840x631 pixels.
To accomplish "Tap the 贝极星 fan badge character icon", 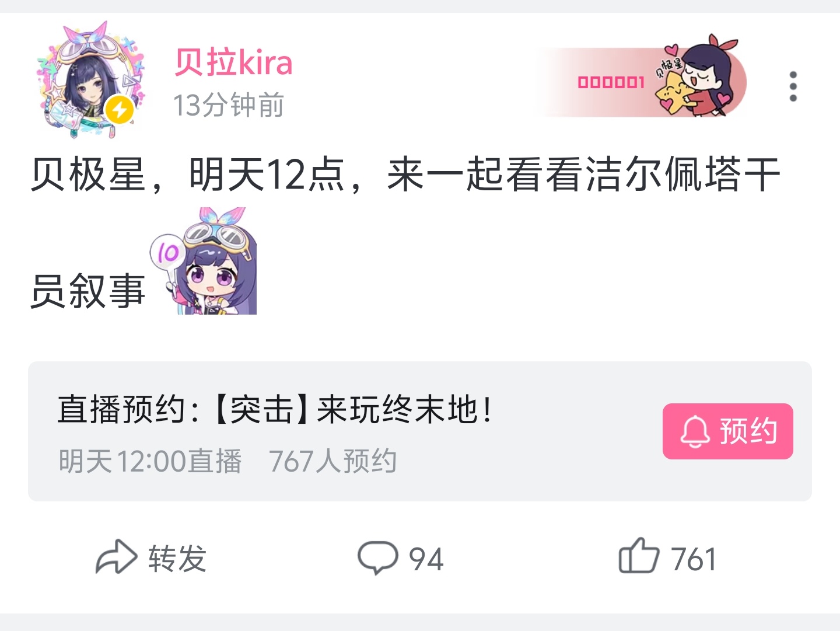I will click(x=697, y=76).
